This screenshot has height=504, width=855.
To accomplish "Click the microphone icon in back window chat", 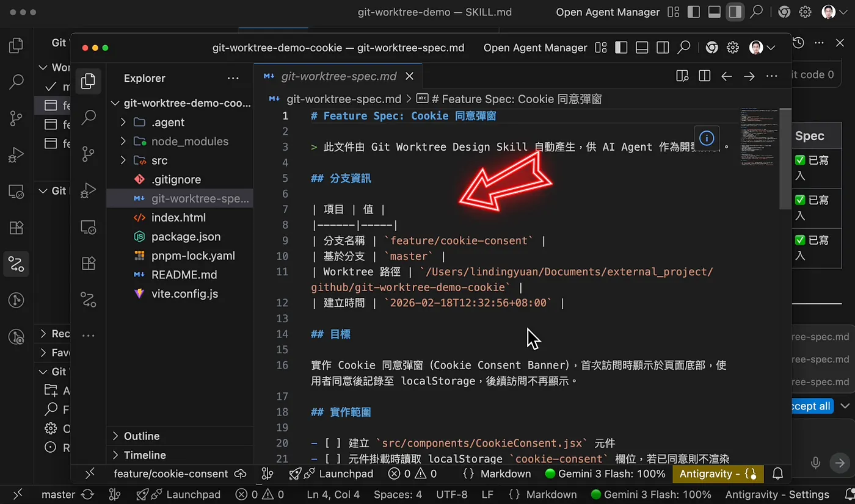I will tap(815, 463).
